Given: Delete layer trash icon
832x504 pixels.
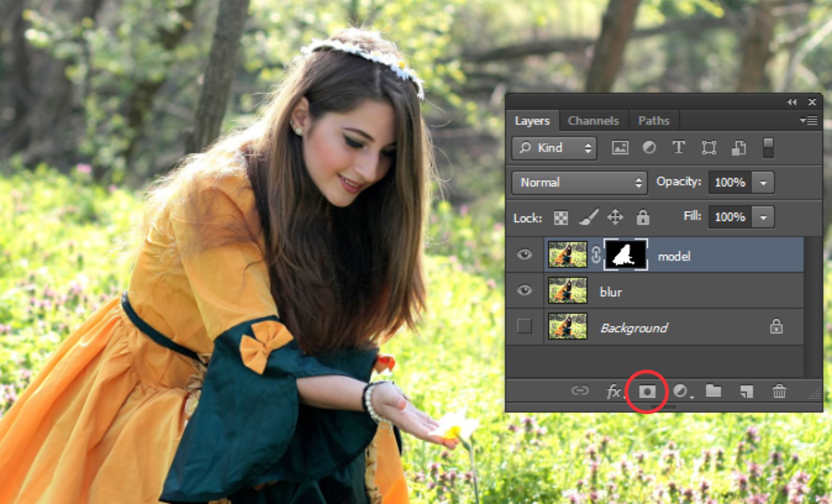Looking at the screenshot, I should (x=779, y=391).
